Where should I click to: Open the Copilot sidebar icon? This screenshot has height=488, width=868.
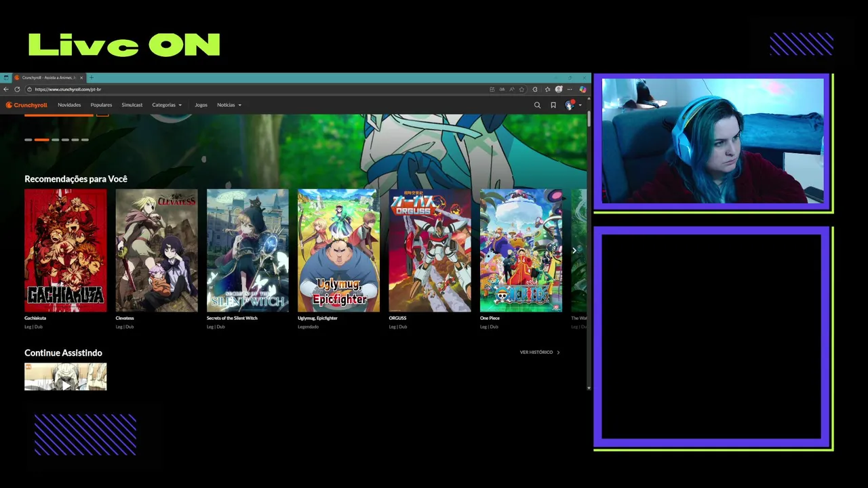(x=583, y=89)
